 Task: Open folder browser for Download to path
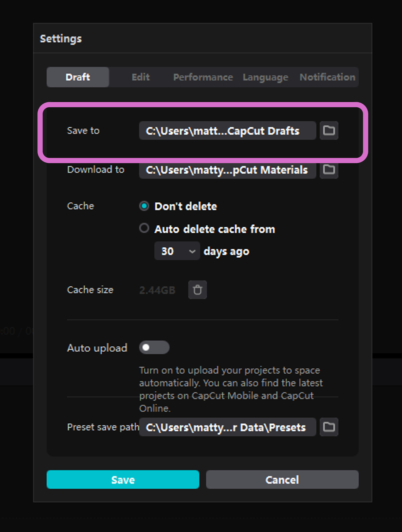click(x=329, y=170)
